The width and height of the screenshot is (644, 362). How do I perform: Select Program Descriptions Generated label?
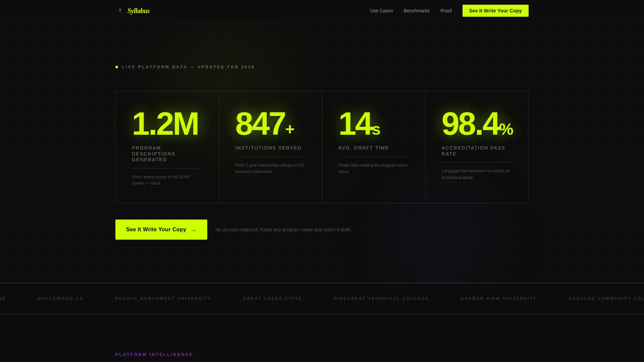click(154, 154)
